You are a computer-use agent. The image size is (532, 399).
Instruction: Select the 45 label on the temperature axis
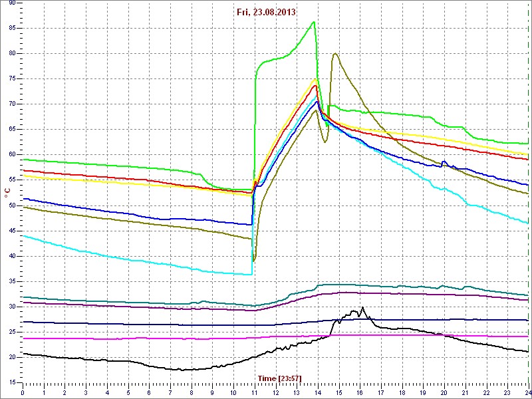coord(12,231)
